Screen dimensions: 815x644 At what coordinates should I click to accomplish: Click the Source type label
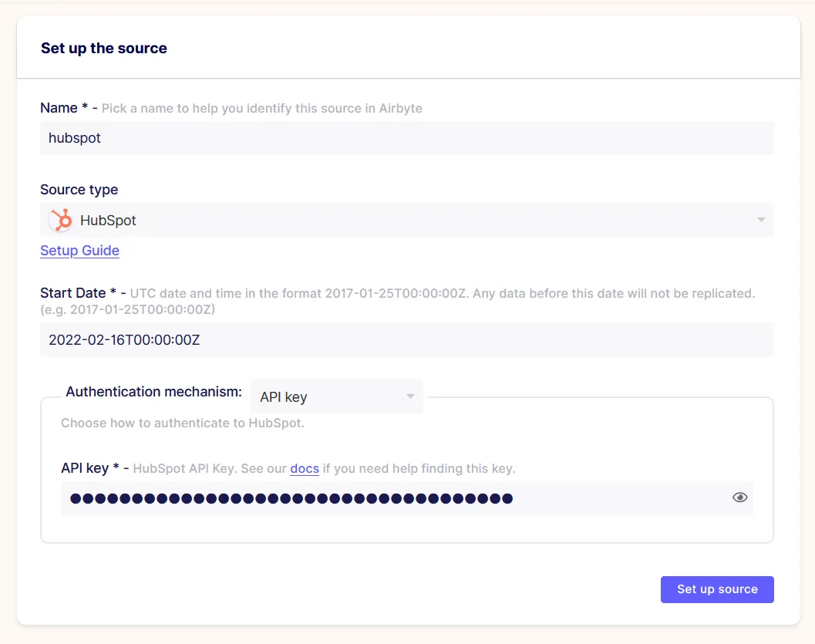coord(79,190)
